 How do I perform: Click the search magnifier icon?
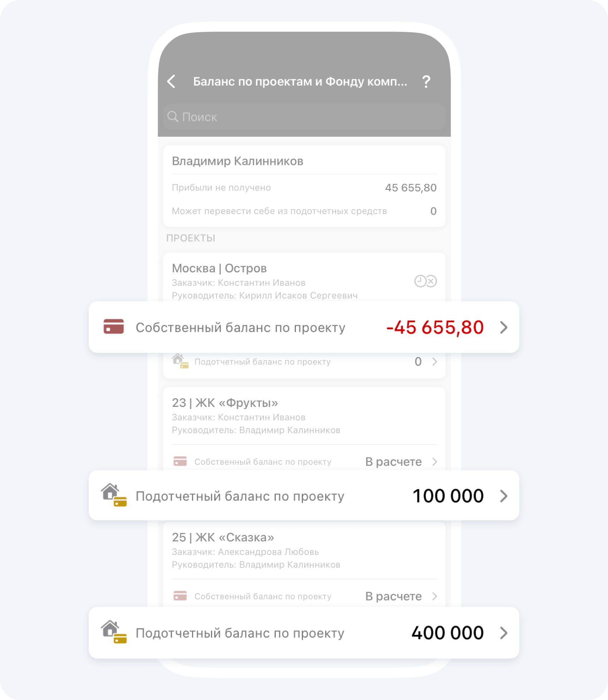(173, 117)
